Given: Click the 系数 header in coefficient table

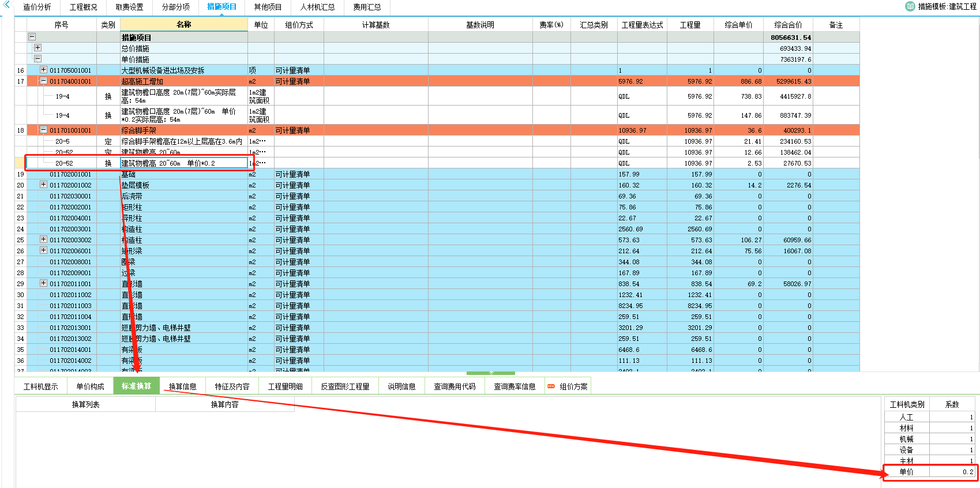Looking at the screenshot, I should 952,404.
